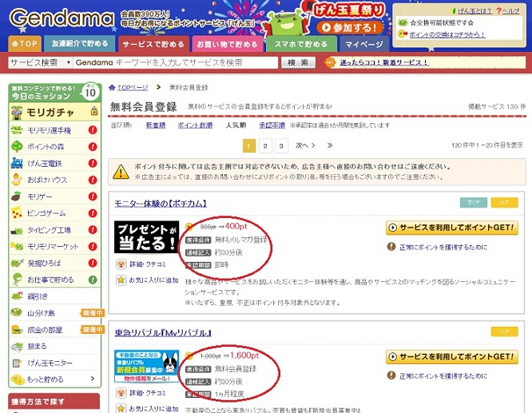Click サービスを利用してポイントGET for ポチカム

coord(452,228)
